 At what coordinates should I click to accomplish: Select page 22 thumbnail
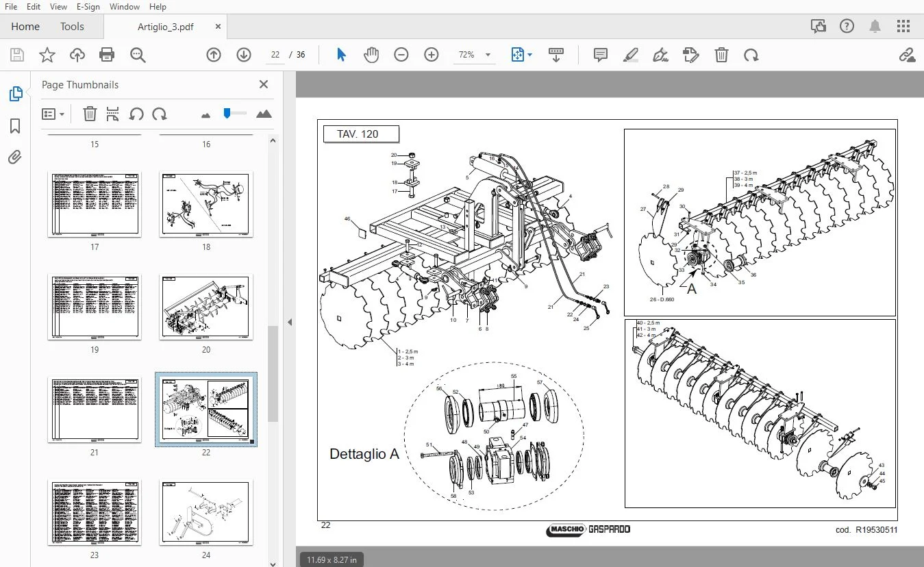[206, 409]
